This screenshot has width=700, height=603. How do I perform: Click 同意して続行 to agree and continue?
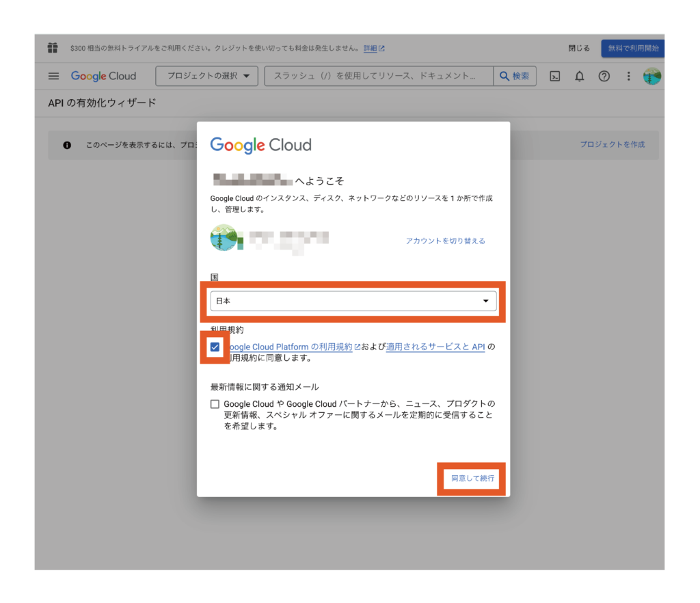(x=472, y=479)
